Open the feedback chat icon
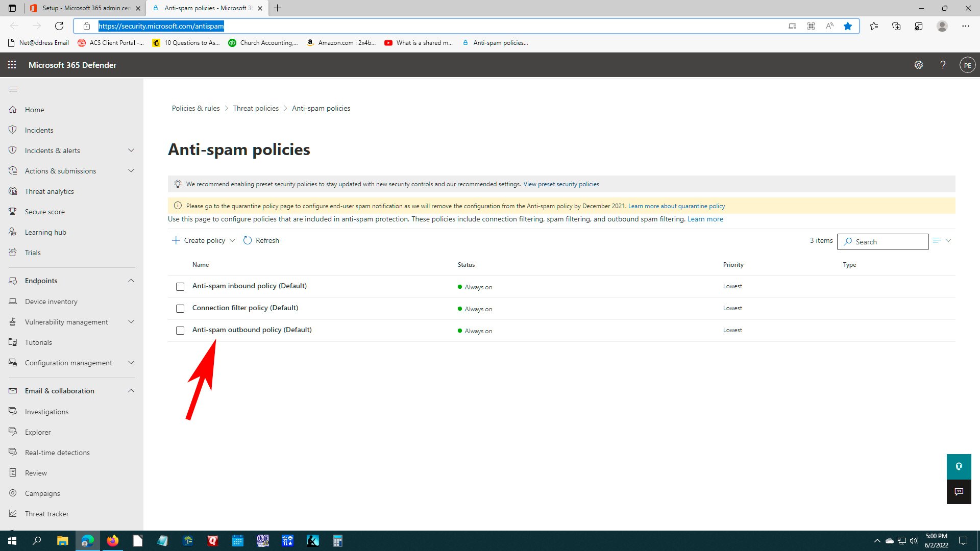Screen dimensions: 980x551 tap(959, 492)
